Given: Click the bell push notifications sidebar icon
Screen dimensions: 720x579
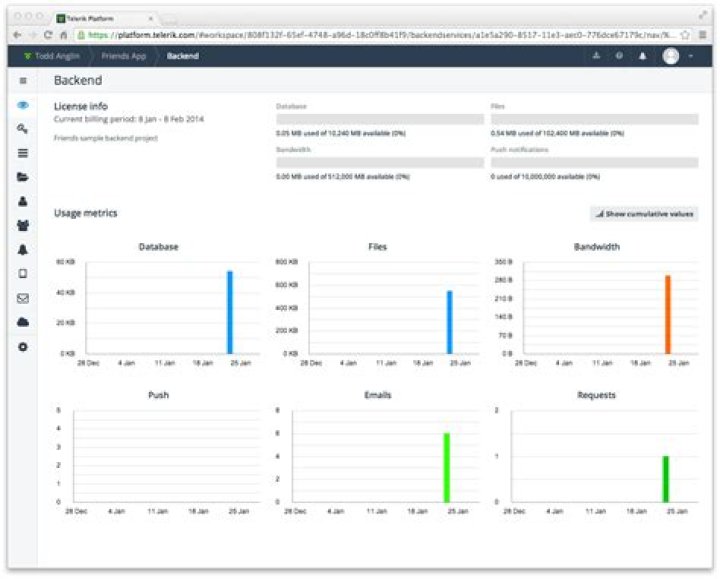Looking at the screenshot, I should click(23, 249).
